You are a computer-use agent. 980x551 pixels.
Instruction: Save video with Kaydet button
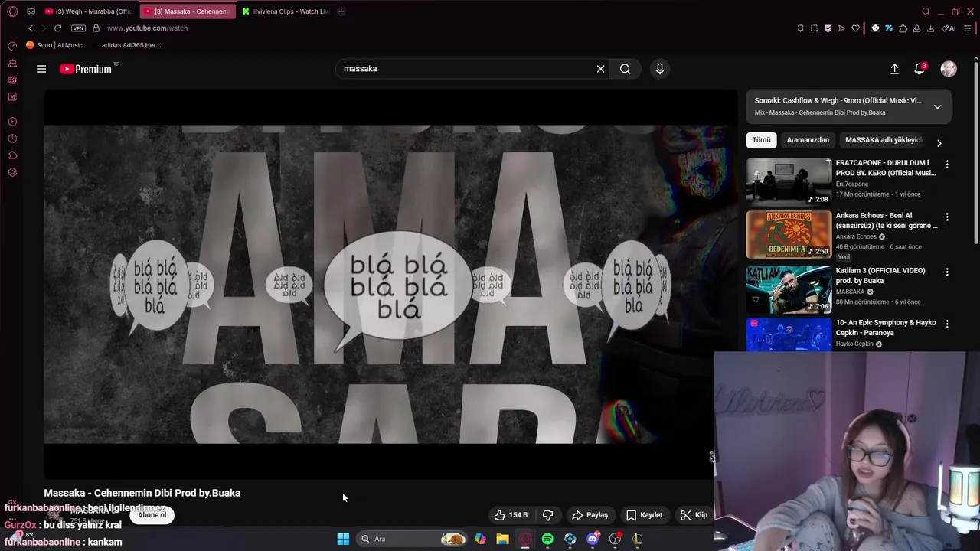click(644, 515)
